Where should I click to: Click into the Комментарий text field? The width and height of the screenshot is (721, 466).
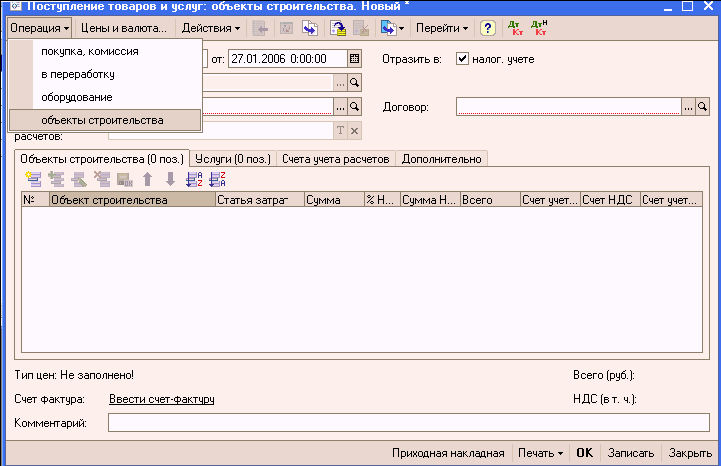[x=408, y=423]
